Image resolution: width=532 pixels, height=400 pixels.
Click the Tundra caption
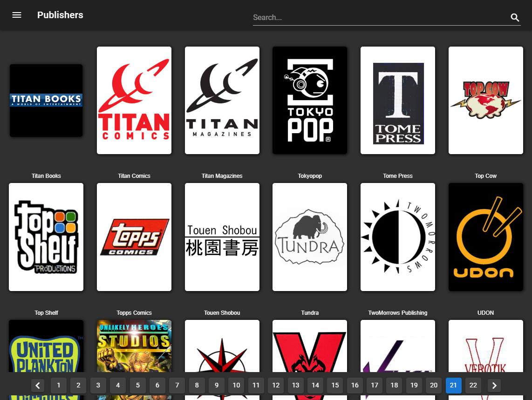[x=310, y=313]
